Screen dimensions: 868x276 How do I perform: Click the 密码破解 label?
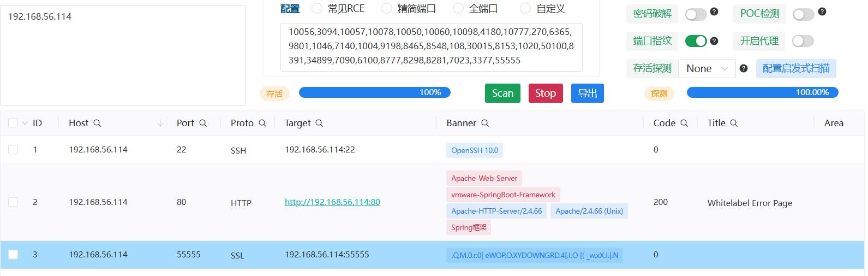click(x=652, y=14)
